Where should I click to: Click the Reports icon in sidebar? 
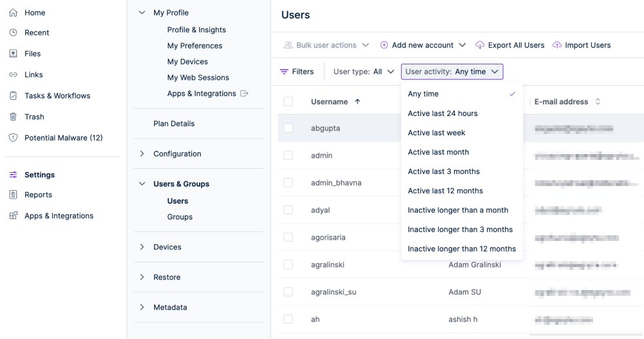[x=13, y=195]
